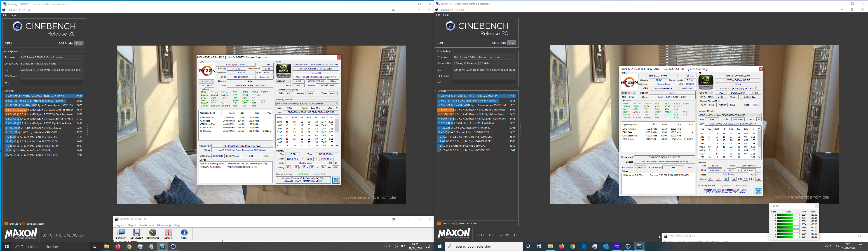Viewport: 868px width, 251px height.
Task: Show hidden tray icons in the Gaming session
Action: click(385, 247)
